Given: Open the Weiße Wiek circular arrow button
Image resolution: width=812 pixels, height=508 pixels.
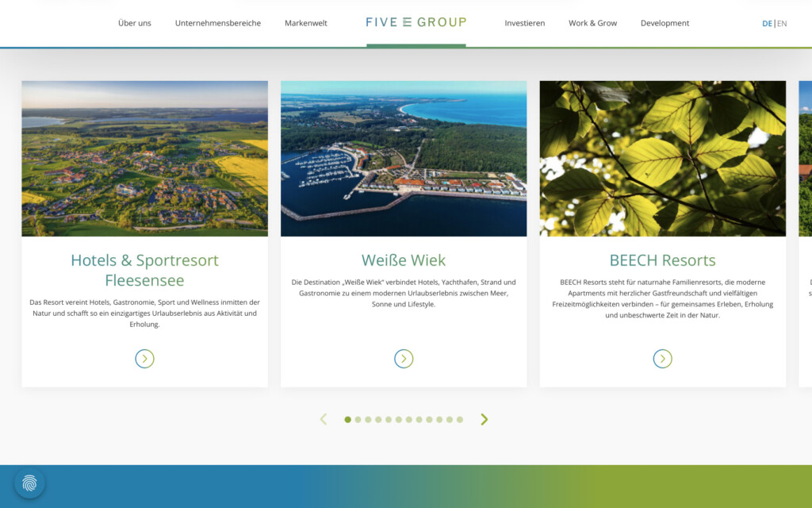Looking at the screenshot, I should point(404,358).
